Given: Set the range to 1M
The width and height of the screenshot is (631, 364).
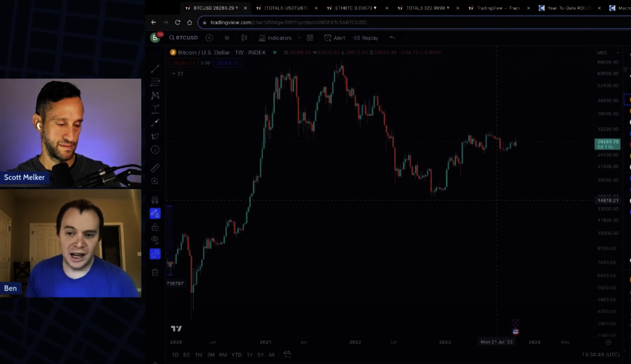Looking at the screenshot, I should click(199, 355).
